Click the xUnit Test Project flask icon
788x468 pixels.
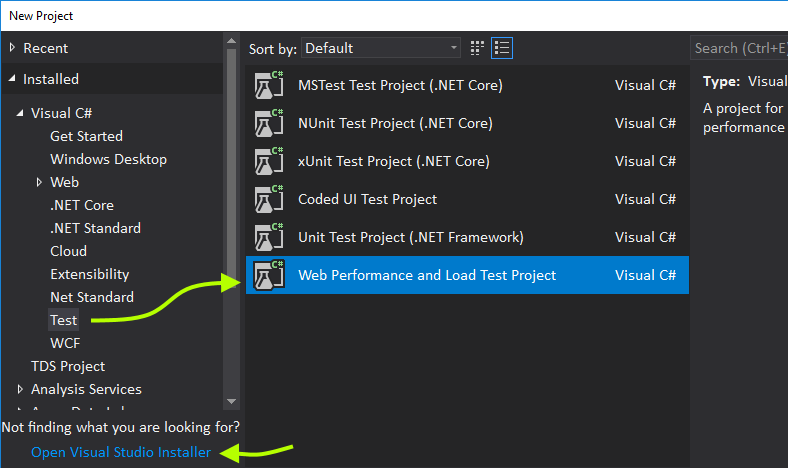point(269,161)
